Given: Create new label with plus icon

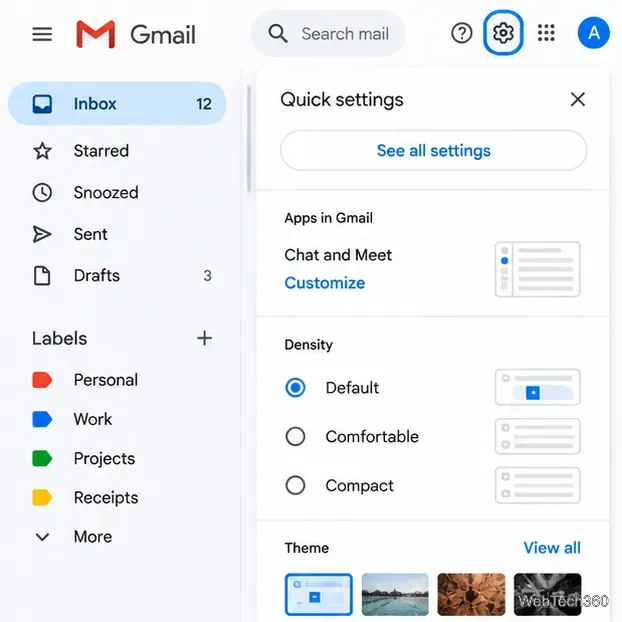Looking at the screenshot, I should 204,338.
